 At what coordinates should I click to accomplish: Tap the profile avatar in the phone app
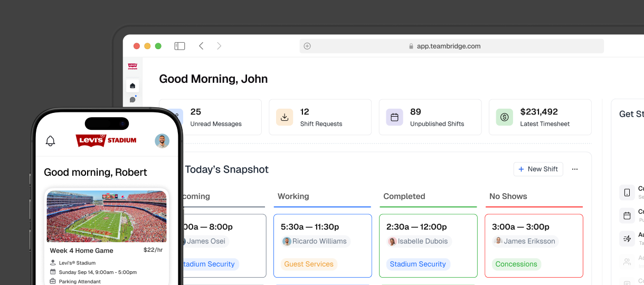pyautogui.click(x=162, y=141)
